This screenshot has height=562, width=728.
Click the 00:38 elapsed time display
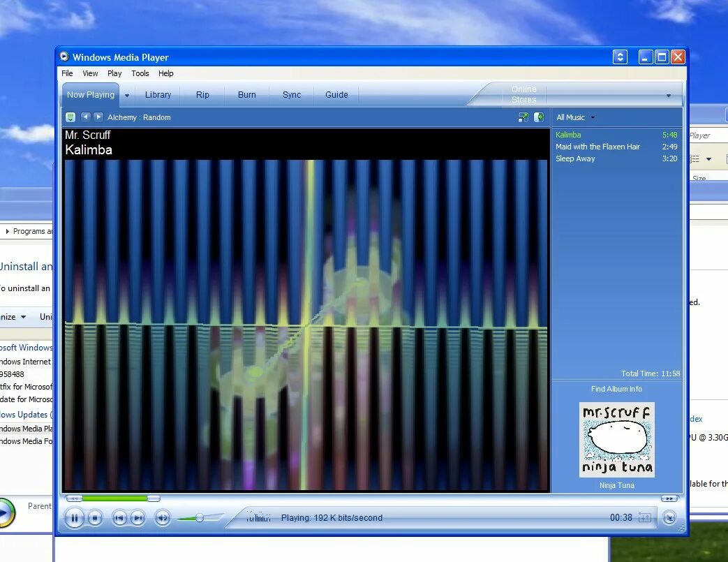621,517
